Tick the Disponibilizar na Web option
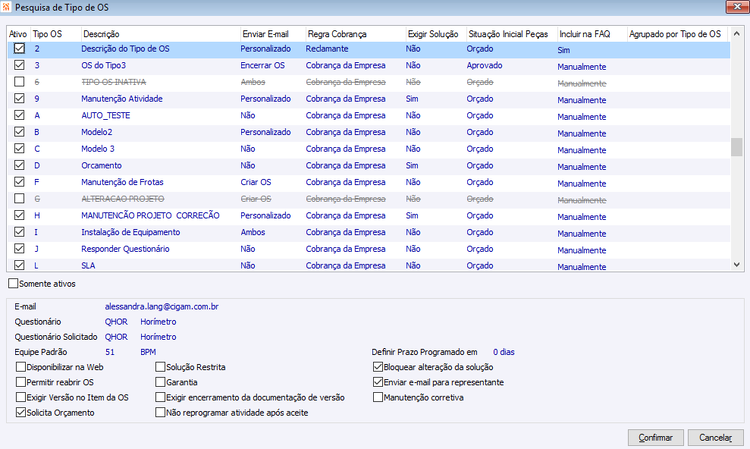Image resolution: width=750 pixels, height=449 pixels. click(x=21, y=367)
